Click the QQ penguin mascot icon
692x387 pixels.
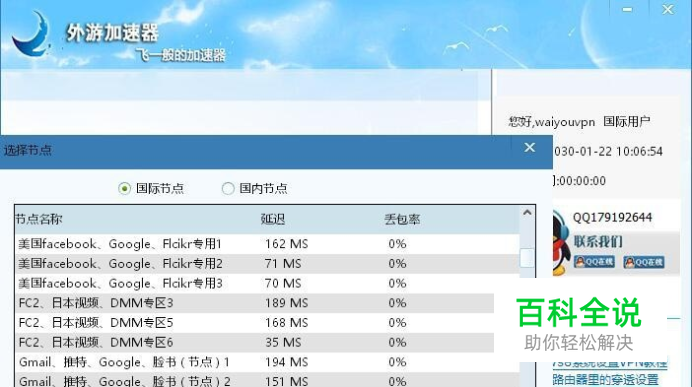pyautogui.click(x=560, y=244)
